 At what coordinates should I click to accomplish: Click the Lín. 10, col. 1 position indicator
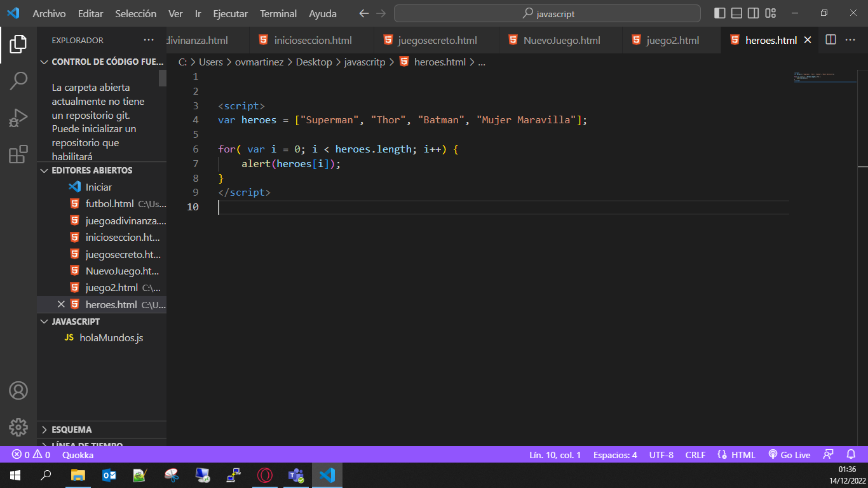tap(555, 455)
